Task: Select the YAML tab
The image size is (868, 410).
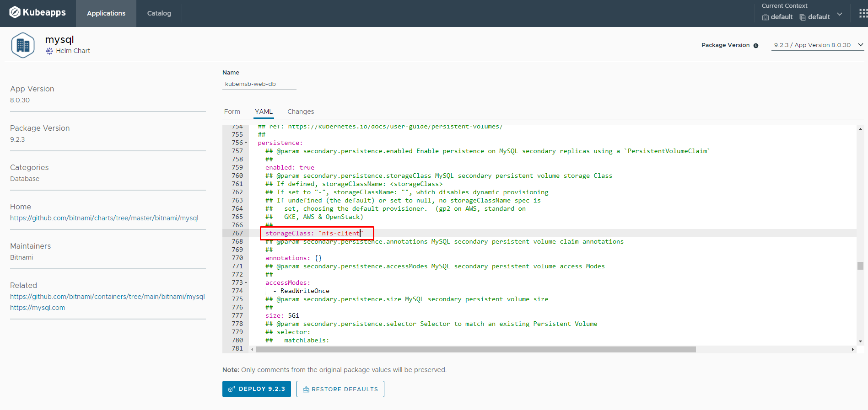Action: click(x=264, y=112)
